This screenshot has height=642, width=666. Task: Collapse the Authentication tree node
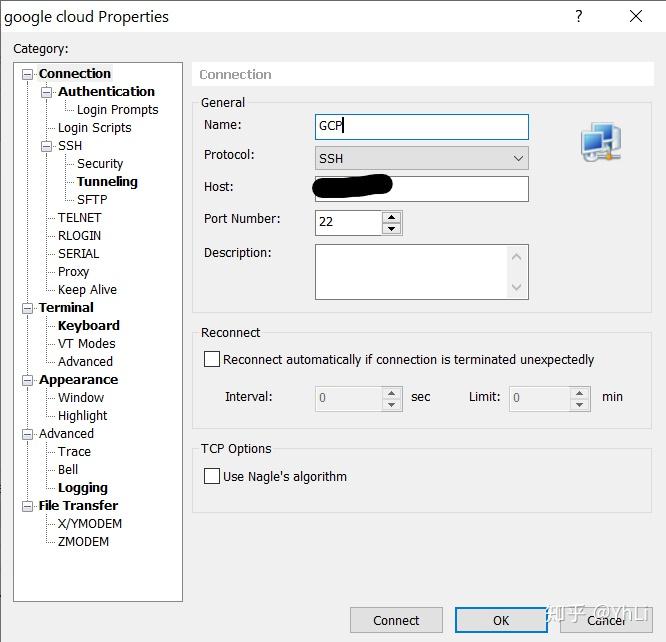point(46,92)
